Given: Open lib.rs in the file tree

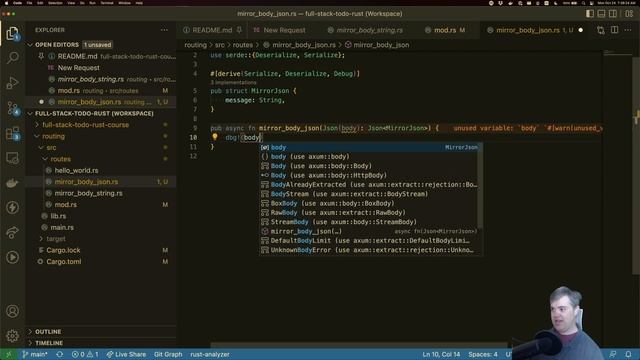Looking at the screenshot, I should (x=58, y=216).
